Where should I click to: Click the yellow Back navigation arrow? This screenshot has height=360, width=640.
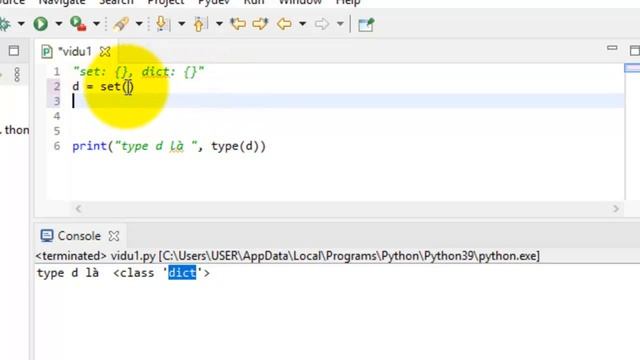tap(284, 24)
